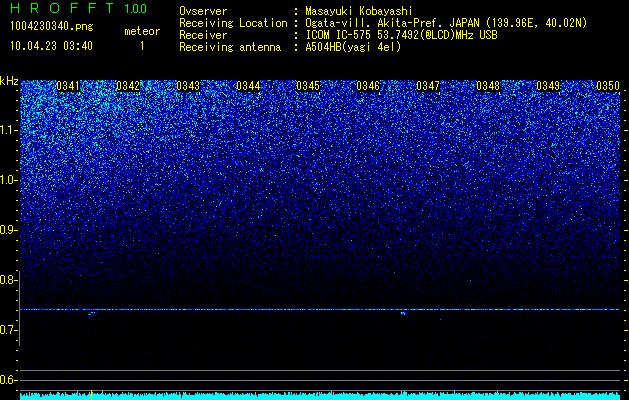Viewport: 629px width, 400px height.
Task: Select the meteor count value 1
Action: pos(142,46)
